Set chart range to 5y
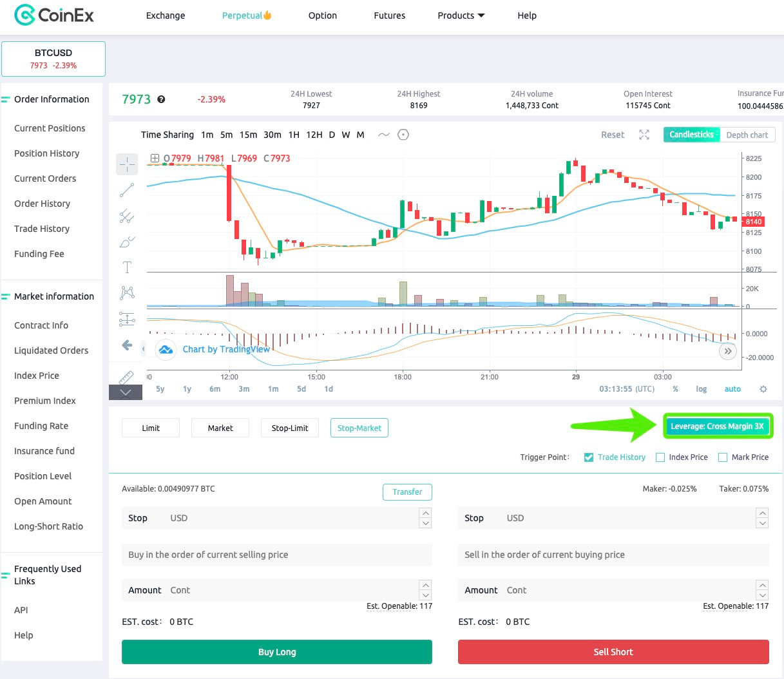Viewport: 784px width, 679px height. (160, 389)
